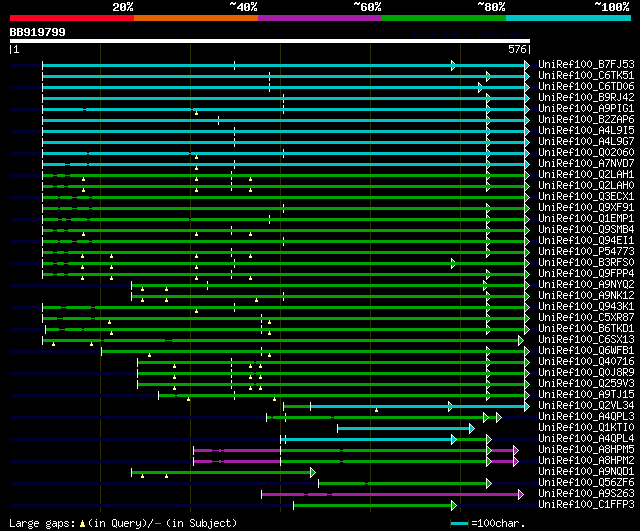Click UniRef100_Q6WFB1 hit label
640x531 pixels.
pos(586,351)
